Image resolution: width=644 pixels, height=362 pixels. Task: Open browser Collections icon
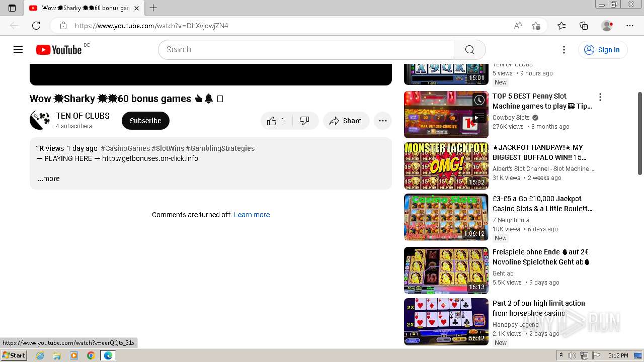[x=584, y=26]
